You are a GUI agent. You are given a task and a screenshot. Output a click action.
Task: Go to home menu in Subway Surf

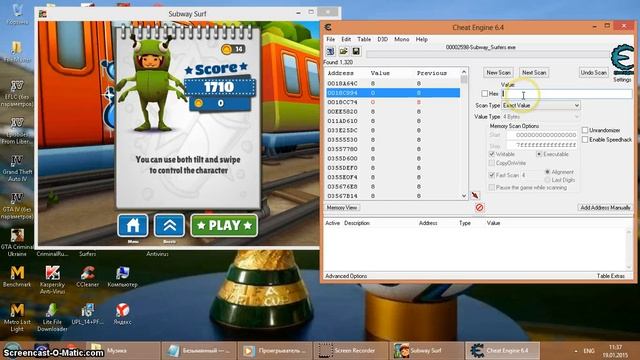point(133,225)
